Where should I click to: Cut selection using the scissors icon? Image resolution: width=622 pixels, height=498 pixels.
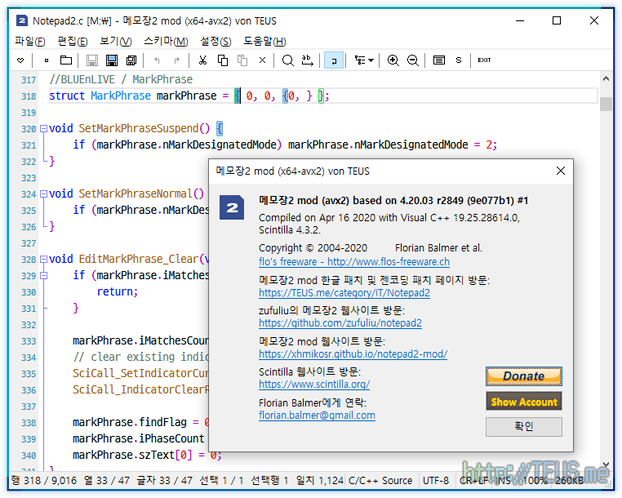tap(203, 60)
